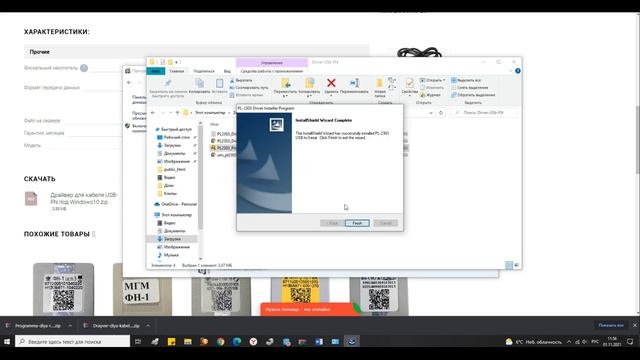Show hidden tray icons chevron
The image size is (640, 360).
click(x=569, y=342)
